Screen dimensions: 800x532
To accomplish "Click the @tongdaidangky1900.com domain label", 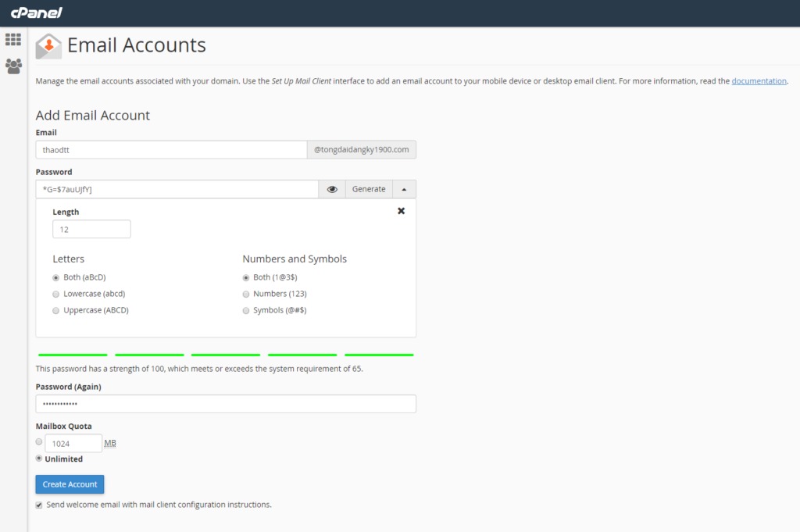I will (361, 150).
